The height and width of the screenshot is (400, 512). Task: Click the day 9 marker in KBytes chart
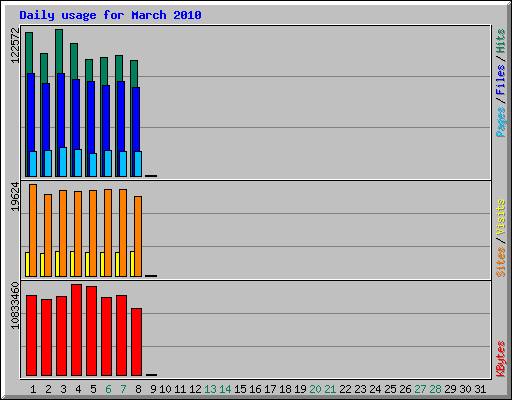pos(151,375)
